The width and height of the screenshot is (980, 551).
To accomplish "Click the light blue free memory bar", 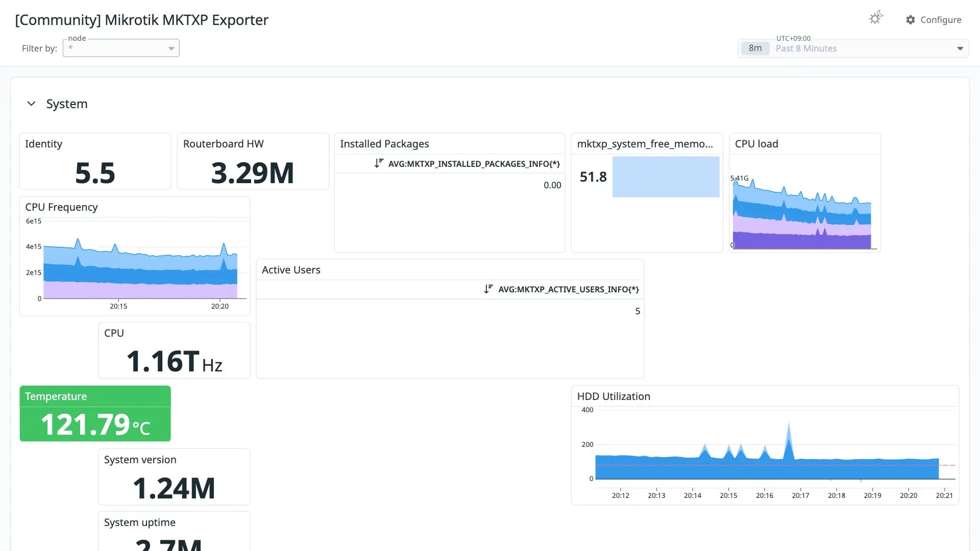I will click(666, 177).
